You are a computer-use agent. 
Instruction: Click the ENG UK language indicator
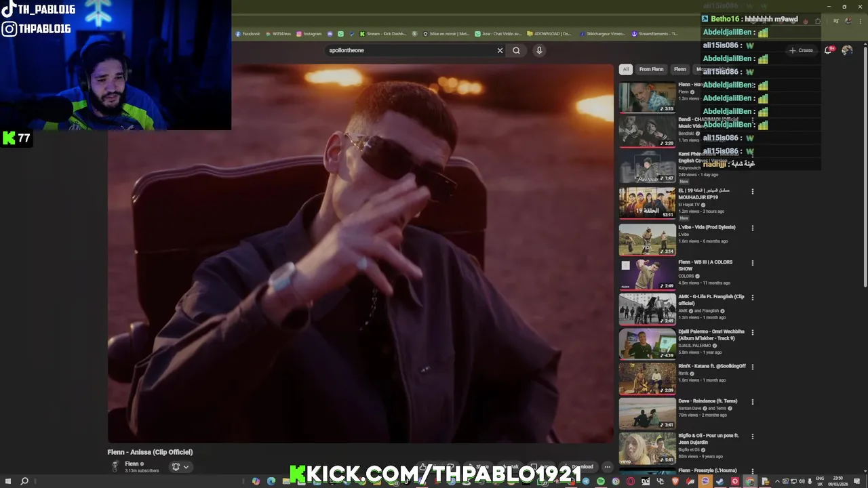[x=821, y=481]
